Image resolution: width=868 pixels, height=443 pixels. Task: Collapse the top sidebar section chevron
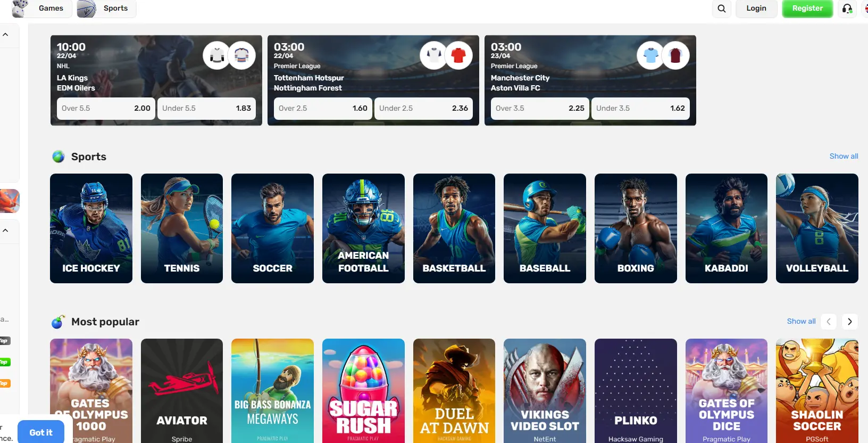pyautogui.click(x=5, y=35)
